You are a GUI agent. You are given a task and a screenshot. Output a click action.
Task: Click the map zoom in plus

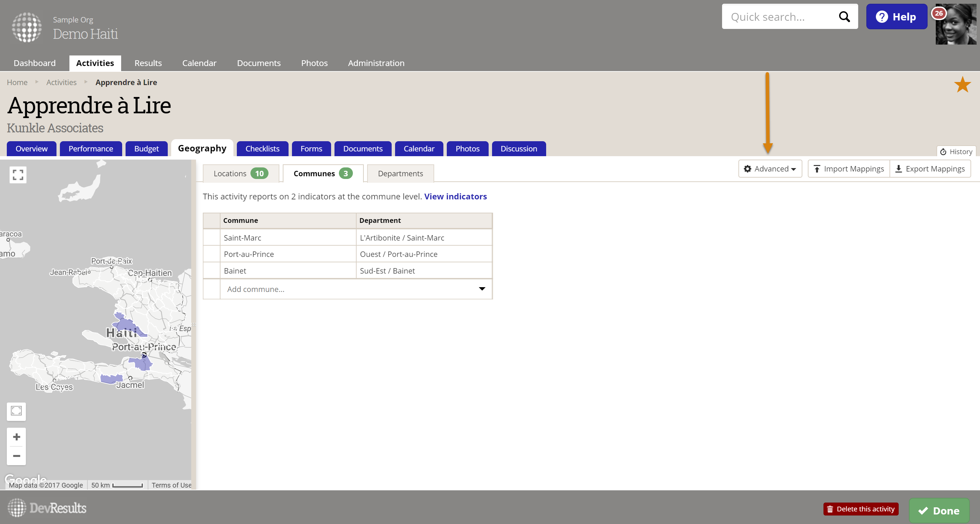(16, 437)
